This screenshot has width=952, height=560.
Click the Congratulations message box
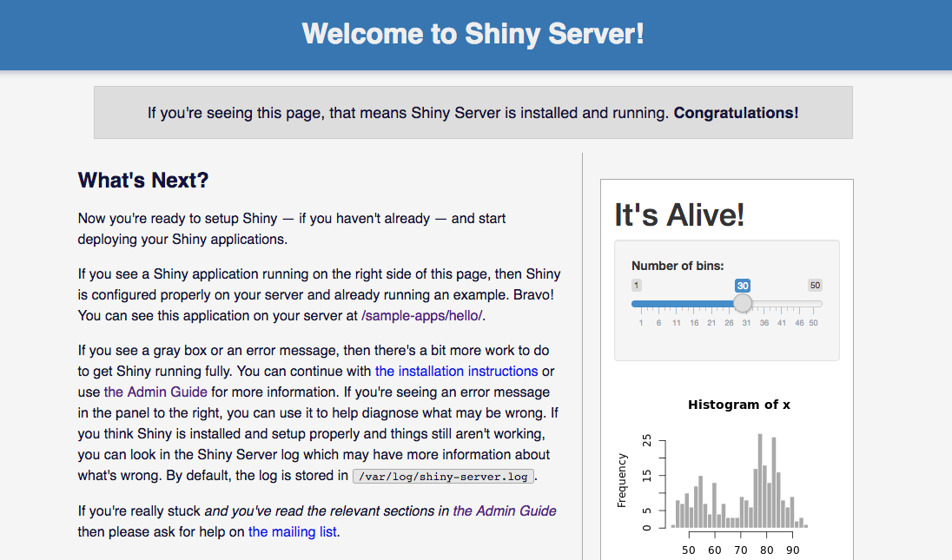[x=473, y=112]
